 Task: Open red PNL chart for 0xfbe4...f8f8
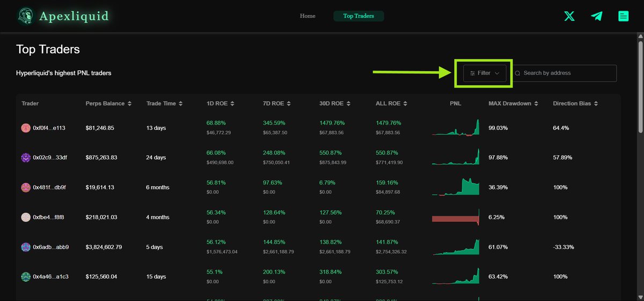click(456, 218)
